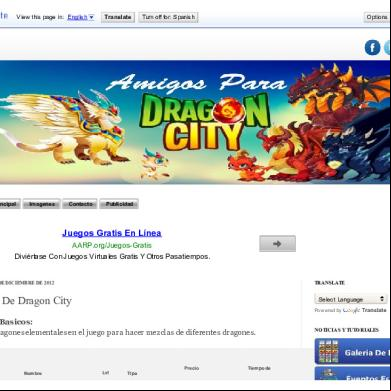391x391 pixels.
Task: Click the Dragon City logo in banner
Action: pos(204,122)
